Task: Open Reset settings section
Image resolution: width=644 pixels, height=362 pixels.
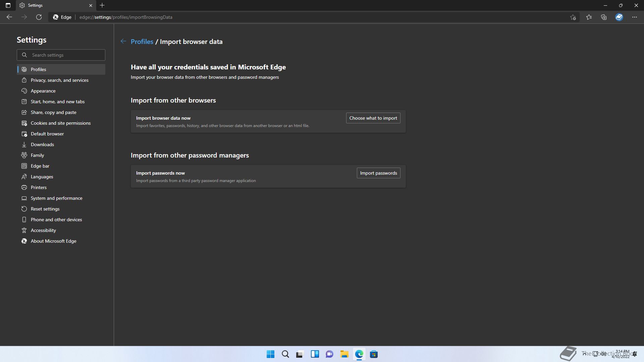Action: pyautogui.click(x=61, y=209)
